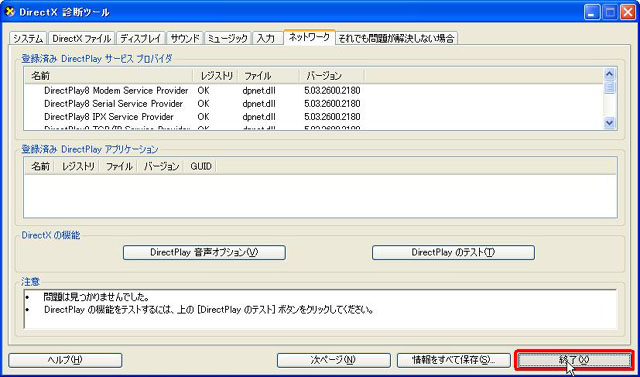Click OK status in the Serial provider row
The image size is (640, 377).
coord(203,104)
